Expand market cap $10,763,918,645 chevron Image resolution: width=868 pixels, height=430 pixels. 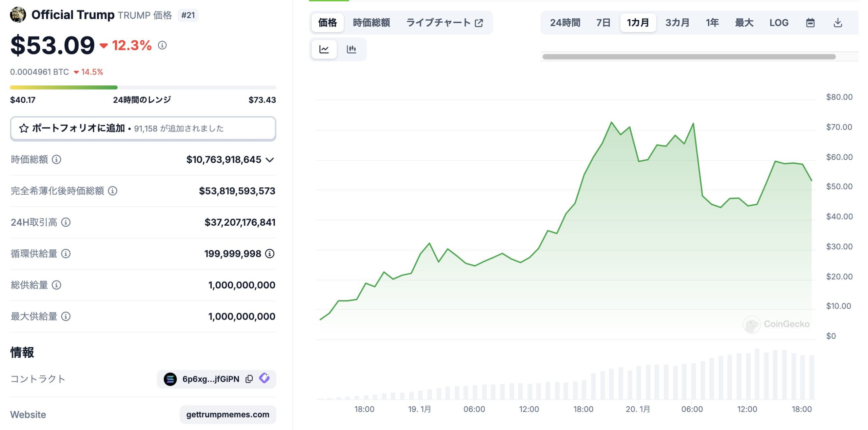[x=270, y=160]
